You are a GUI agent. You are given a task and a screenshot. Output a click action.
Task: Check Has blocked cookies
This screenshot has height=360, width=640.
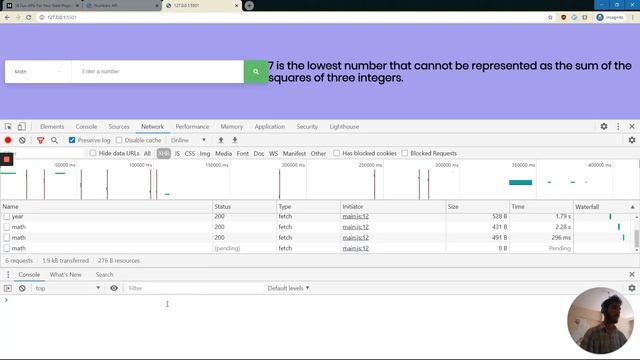point(336,153)
